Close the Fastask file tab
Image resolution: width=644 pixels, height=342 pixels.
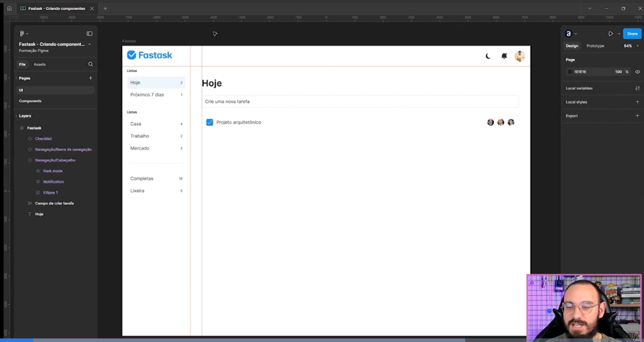coord(92,8)
